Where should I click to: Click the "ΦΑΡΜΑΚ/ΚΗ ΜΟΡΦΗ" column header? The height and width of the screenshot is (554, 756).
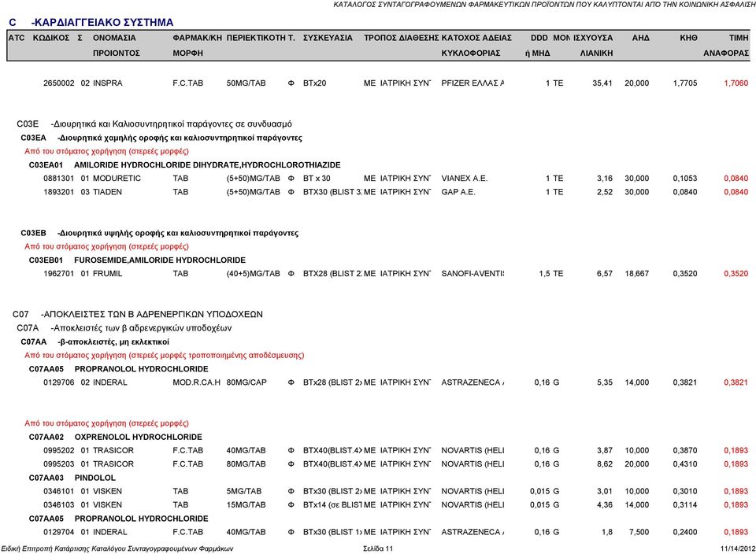tap(197, 46)
